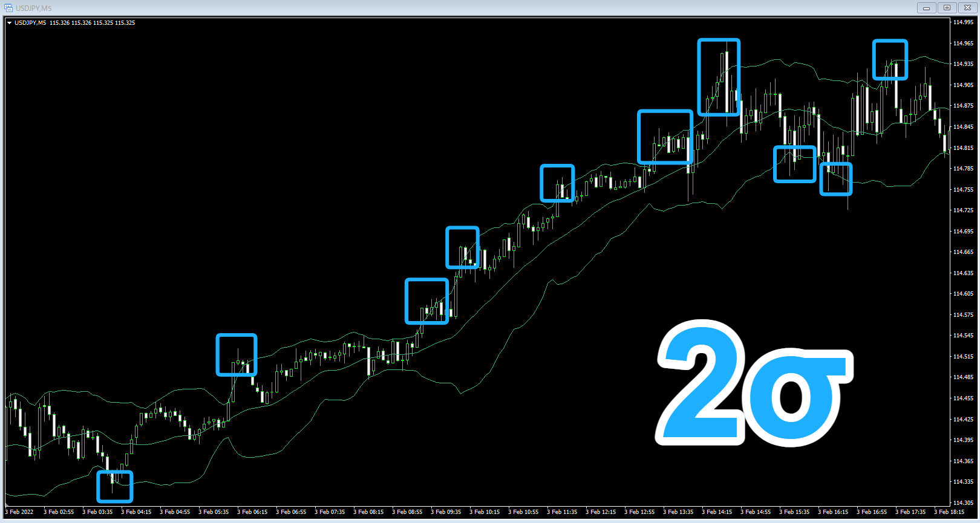Click the 114.995 price scale label
980x523 pixels.
963,22
